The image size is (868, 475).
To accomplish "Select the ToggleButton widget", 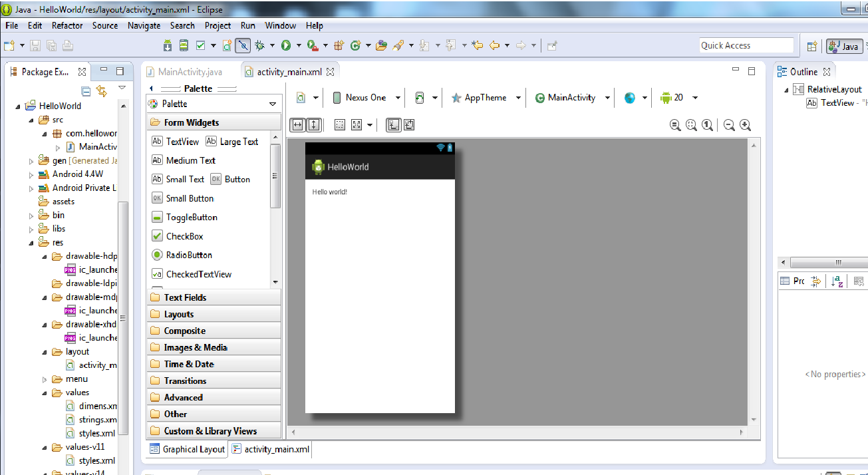I will (184, 217).
